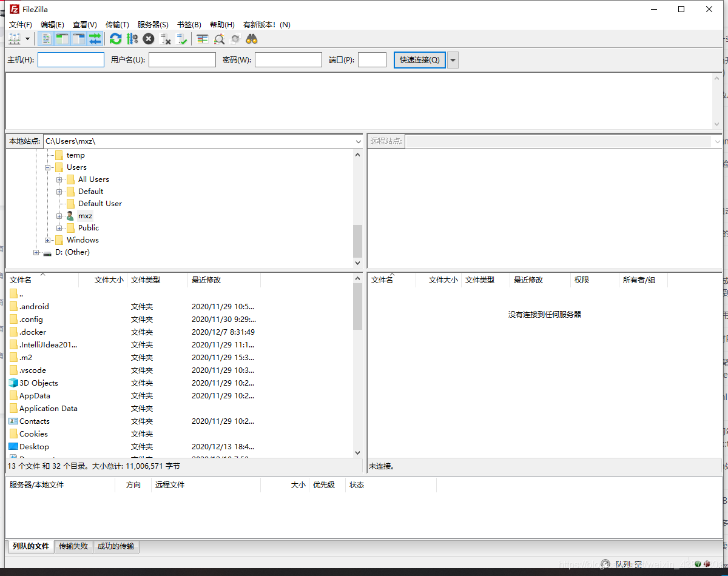Select the mxz user folder icon

click(70, 216)
